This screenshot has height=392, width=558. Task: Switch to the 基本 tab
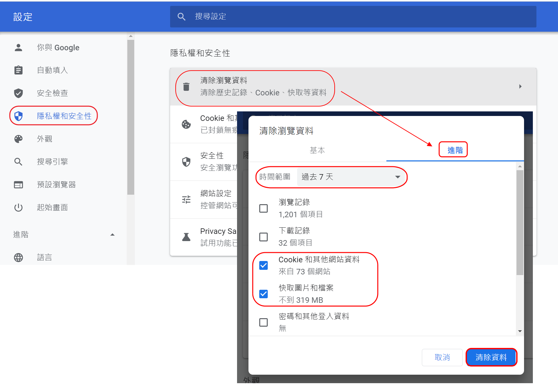tap(317, 150)
